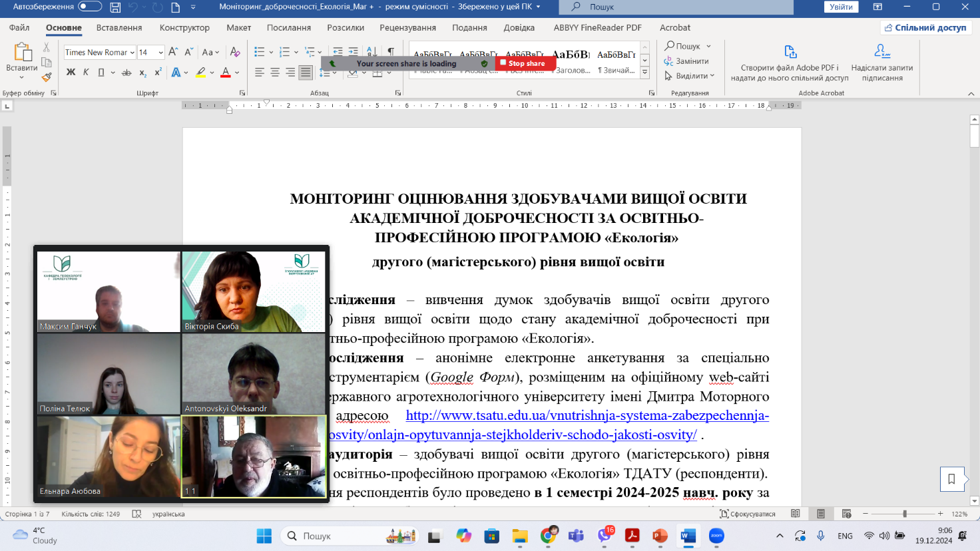
Task: Start a bulleted list
Action: [x=259, y=52]
